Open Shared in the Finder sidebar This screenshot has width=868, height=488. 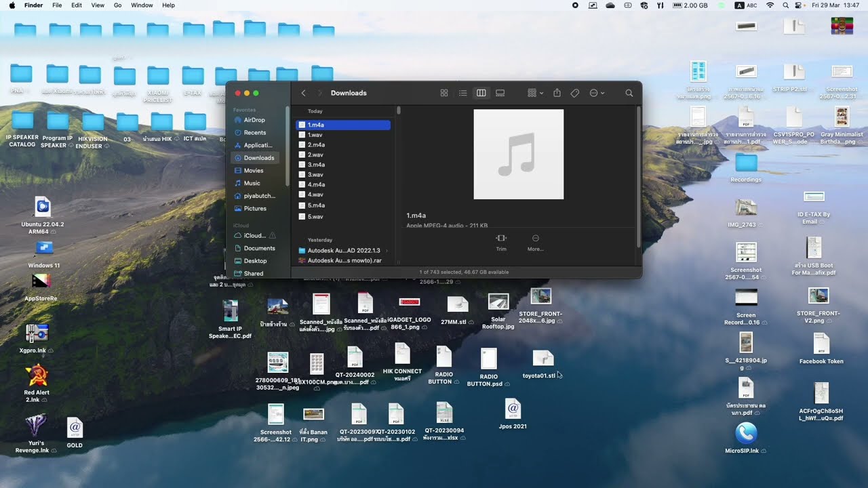254,274
